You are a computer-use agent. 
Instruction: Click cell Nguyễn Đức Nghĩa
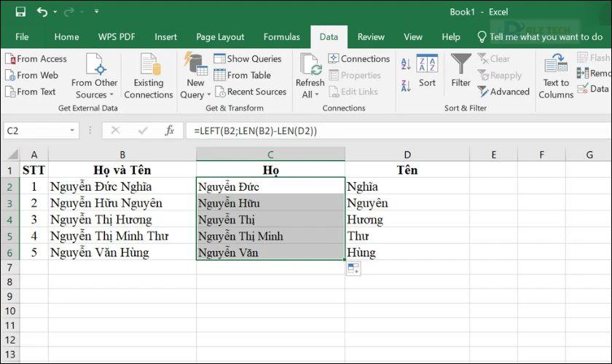tap(122, 186)
